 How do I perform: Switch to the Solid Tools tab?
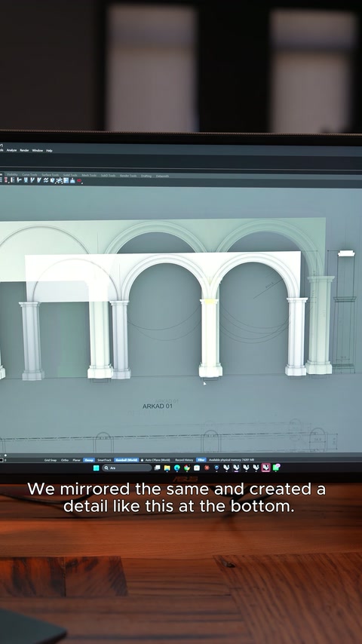(70, 176)
